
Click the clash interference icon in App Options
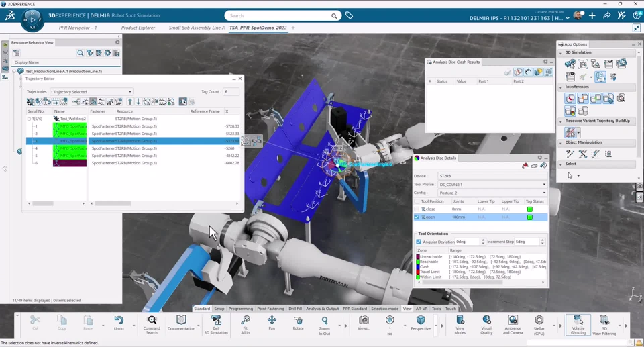point(570,98)
